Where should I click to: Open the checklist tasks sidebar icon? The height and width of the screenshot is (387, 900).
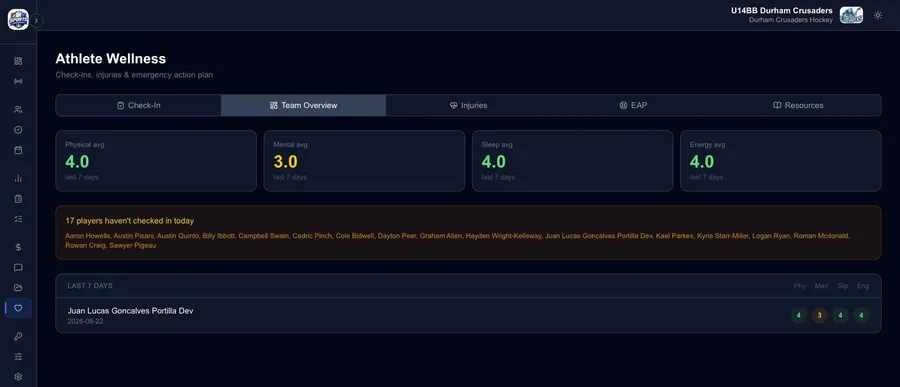pos(18,219)
